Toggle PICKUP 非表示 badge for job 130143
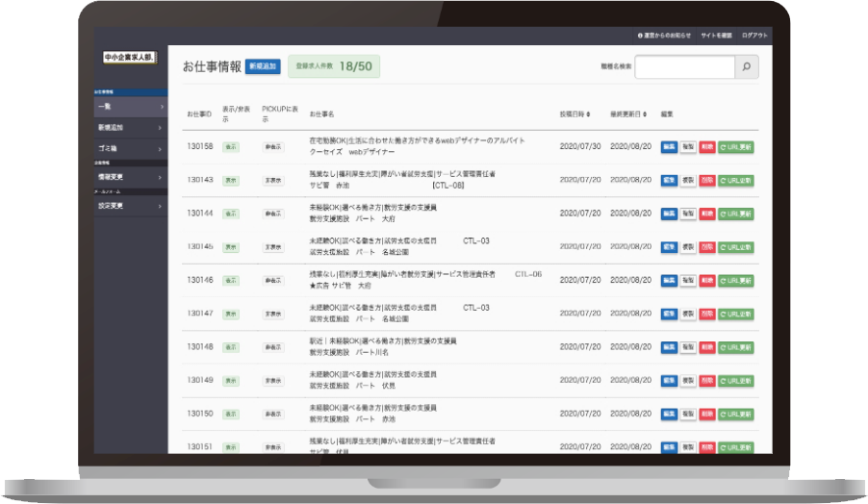868x504 pixels. tap(273, 180)
